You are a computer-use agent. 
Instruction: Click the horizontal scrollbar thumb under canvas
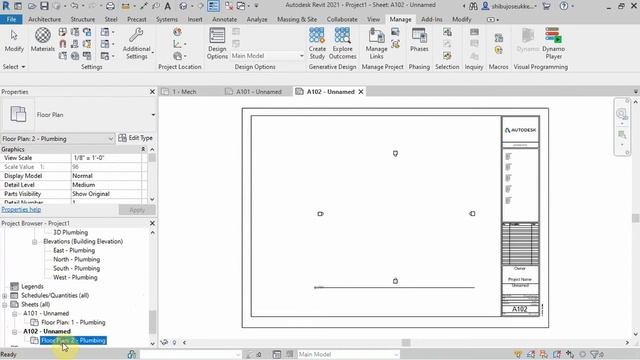pos(406,342)
